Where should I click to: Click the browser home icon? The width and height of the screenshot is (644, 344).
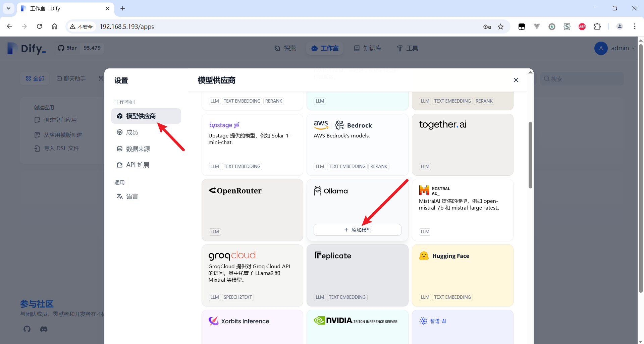pyautogui.click(x=54, y=26)
